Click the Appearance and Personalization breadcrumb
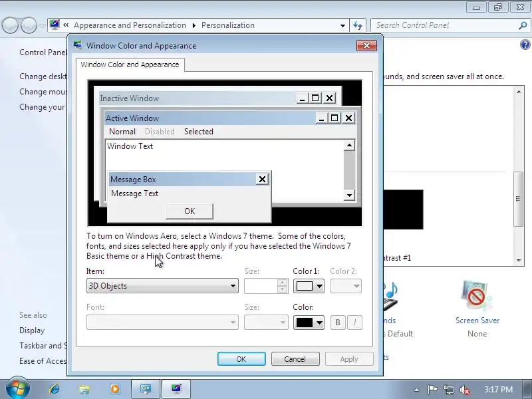532x399 pixels. click(x=130, y=25)
